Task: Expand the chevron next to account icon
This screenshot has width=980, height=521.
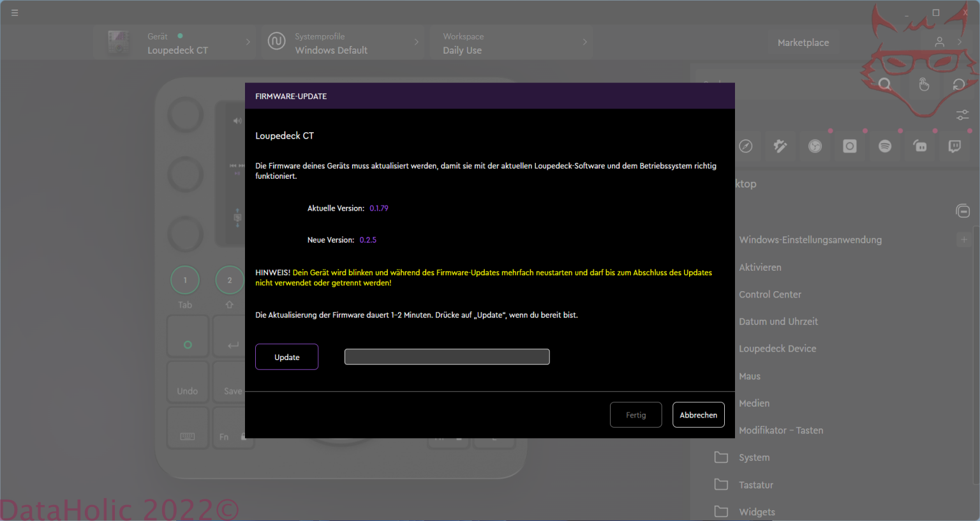Action: click(x=960, y=42)
